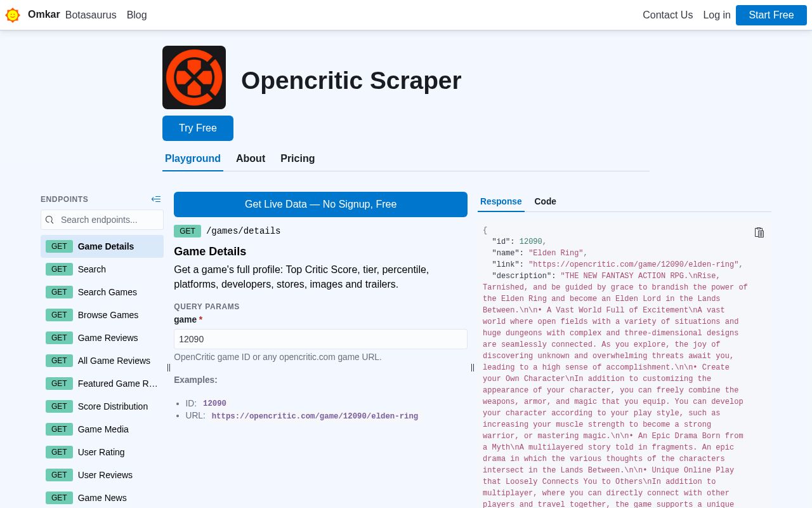Select the Featured Game Reviews endpoint

(x=102, y=384)
